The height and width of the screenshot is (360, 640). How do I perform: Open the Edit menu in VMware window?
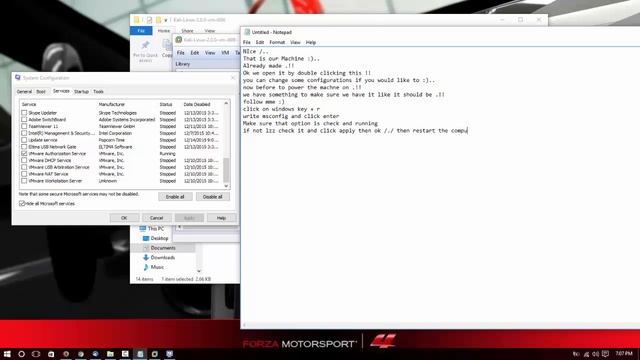[195, 53]
